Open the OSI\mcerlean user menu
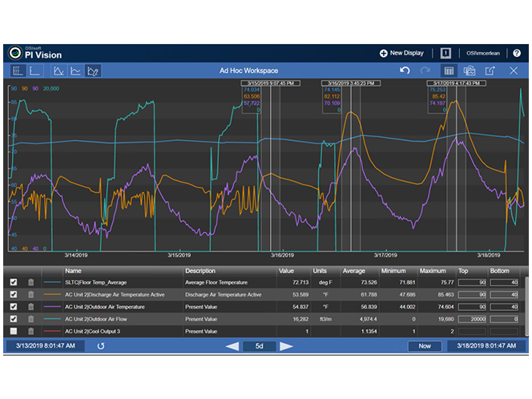The height and width of the screenshot is (399, 532). pyautogui.click(x=483, y=53)
